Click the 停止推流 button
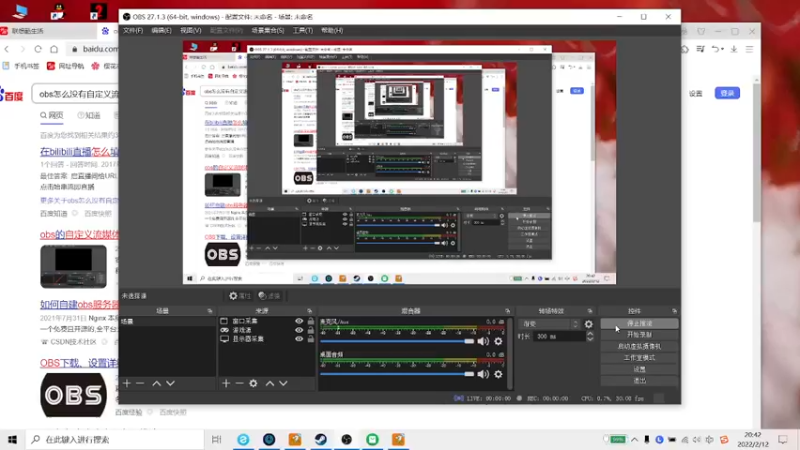Image resolution: width=800 pixels, height=450 pixels. (639, 323)
